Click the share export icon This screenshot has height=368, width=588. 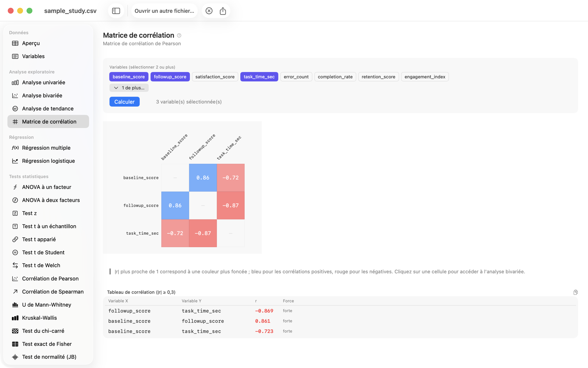pos(223,11)
